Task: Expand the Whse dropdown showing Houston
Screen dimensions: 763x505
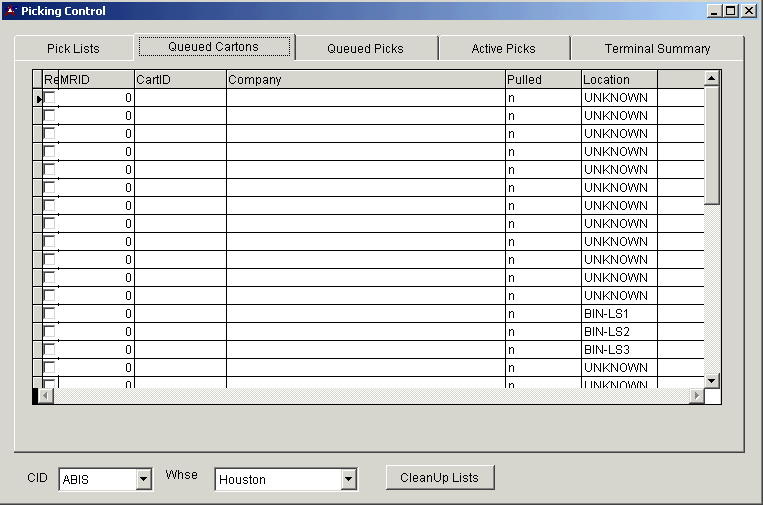Action: [x=348, y=480]
